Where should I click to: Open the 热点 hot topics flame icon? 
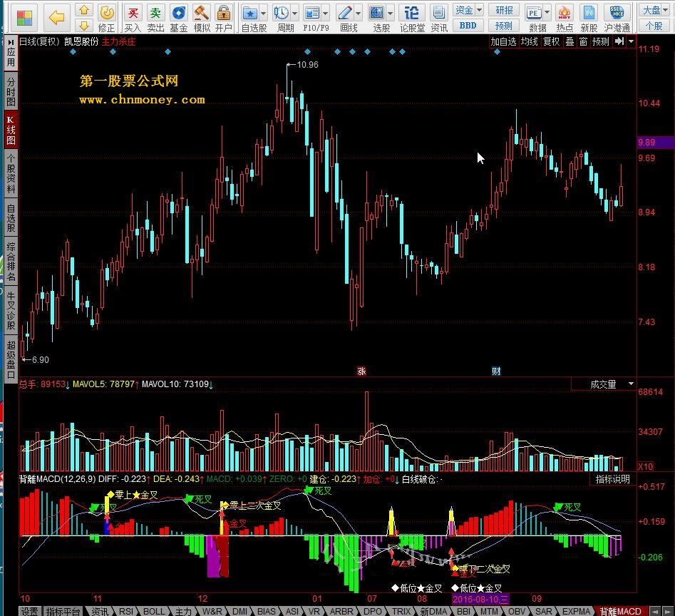point(565,18)
